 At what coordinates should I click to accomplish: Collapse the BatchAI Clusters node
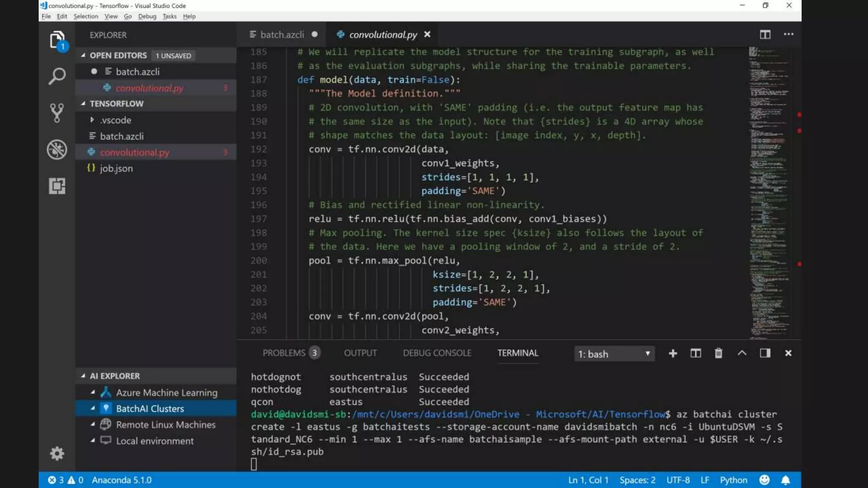93,408
